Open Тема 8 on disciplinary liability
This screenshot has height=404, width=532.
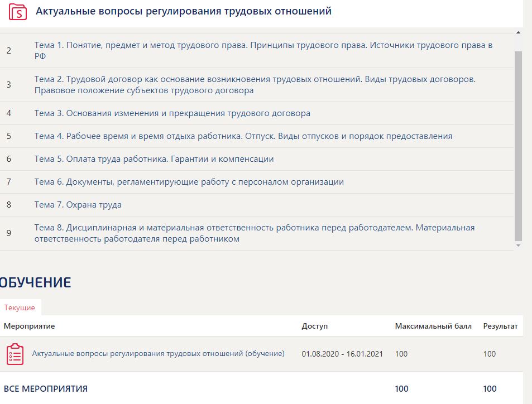[x=254, y=233]
